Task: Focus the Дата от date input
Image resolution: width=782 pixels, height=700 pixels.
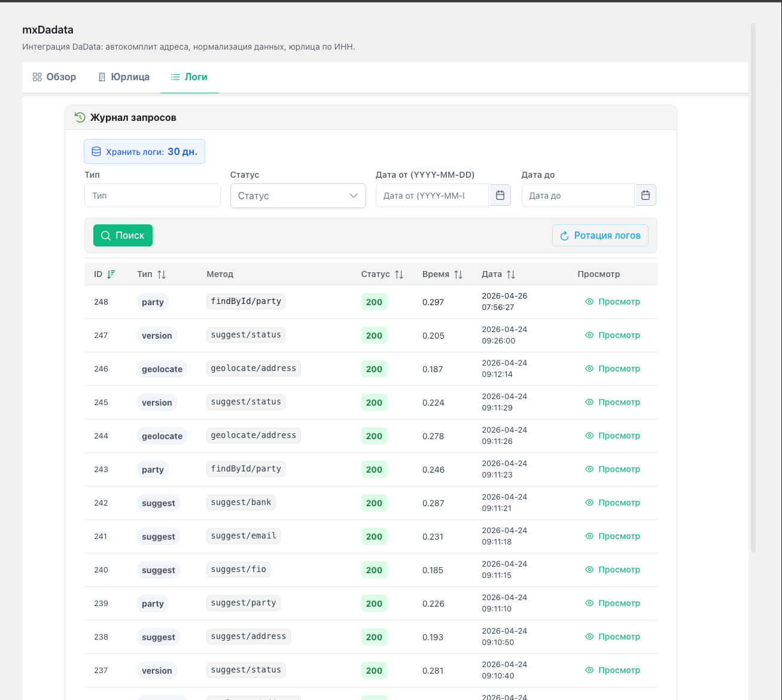Action: (433, 196)
